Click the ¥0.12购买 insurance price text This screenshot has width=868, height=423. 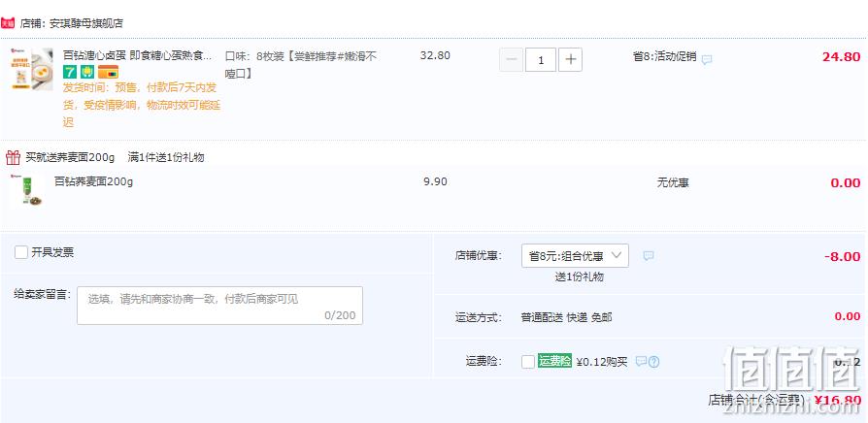[x=602, y=362]
